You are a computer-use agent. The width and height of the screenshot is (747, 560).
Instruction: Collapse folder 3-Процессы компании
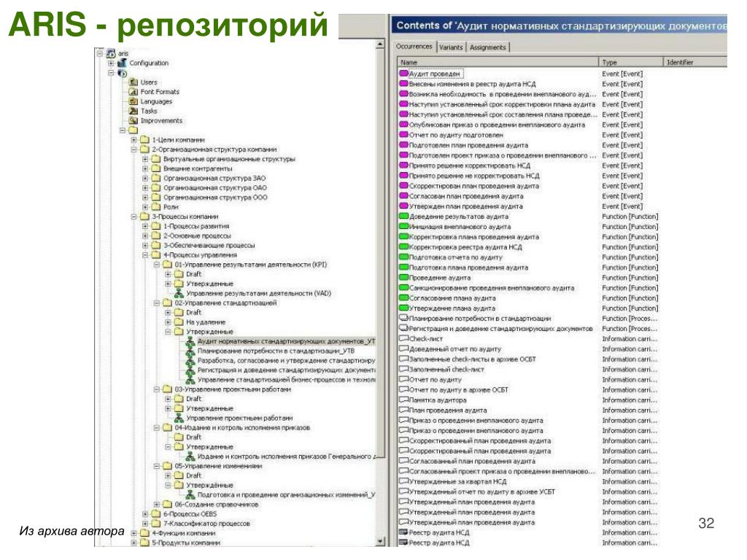134,217
